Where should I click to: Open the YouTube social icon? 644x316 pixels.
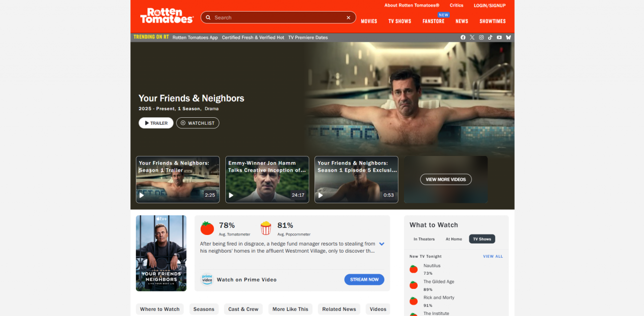point(499,37)
